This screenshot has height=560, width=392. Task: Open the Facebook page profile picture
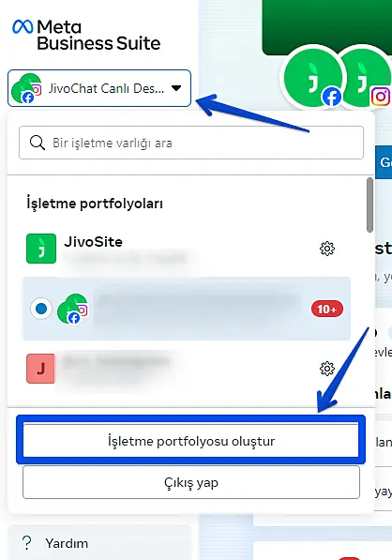[x=312, y=77]
